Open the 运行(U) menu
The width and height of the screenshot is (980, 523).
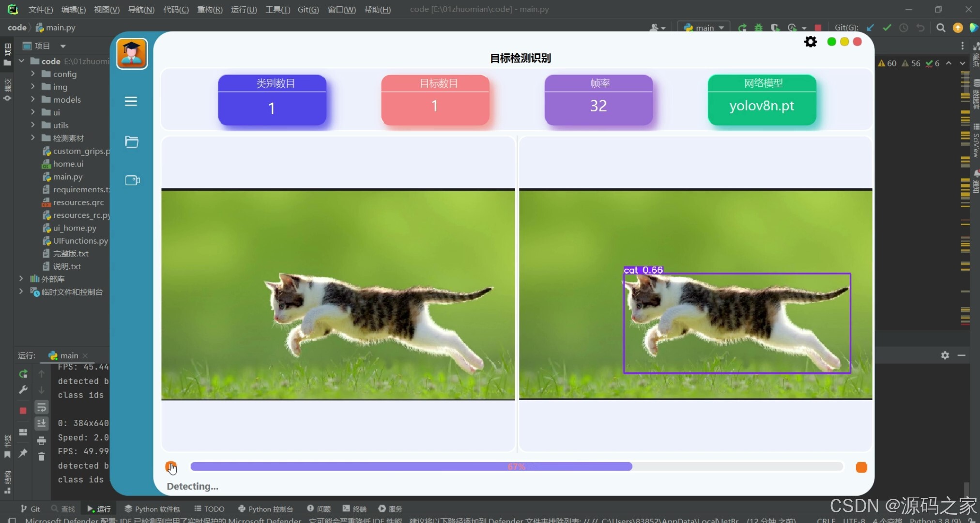tap(244, 9)
